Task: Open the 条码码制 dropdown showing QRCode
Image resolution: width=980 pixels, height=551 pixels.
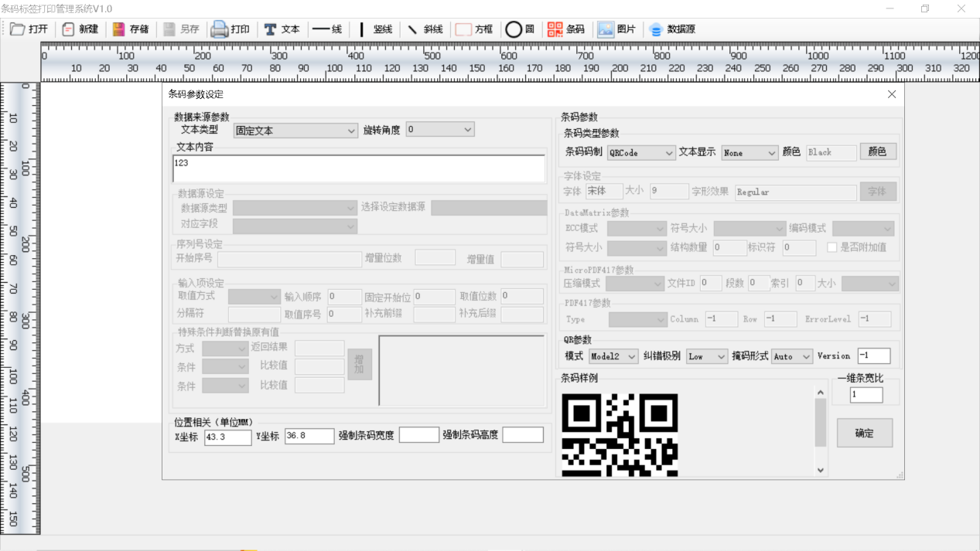Action: click(641, 153)
